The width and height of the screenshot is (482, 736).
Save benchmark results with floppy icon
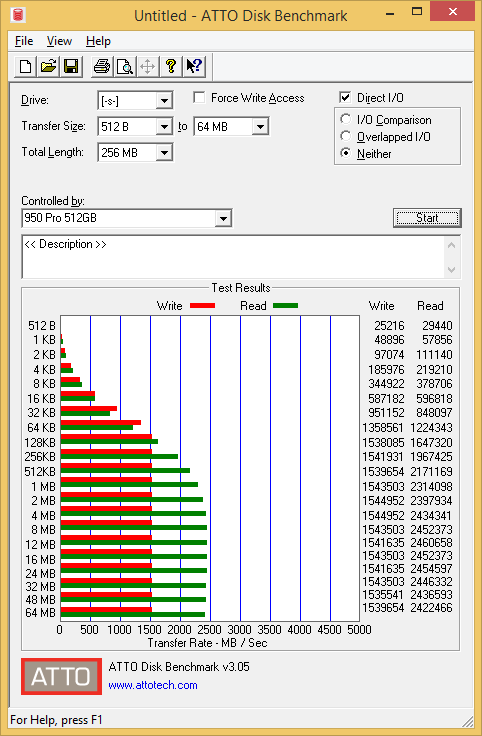coord(71,66)
